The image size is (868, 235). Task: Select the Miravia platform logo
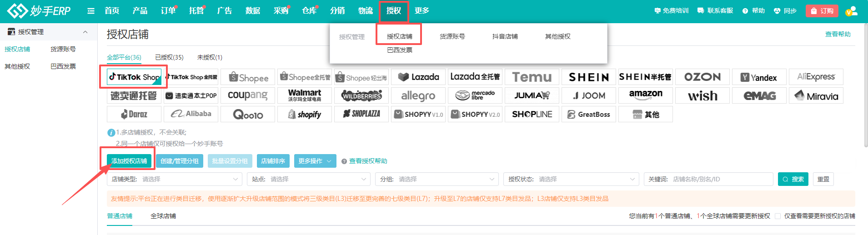pos(816,95)
